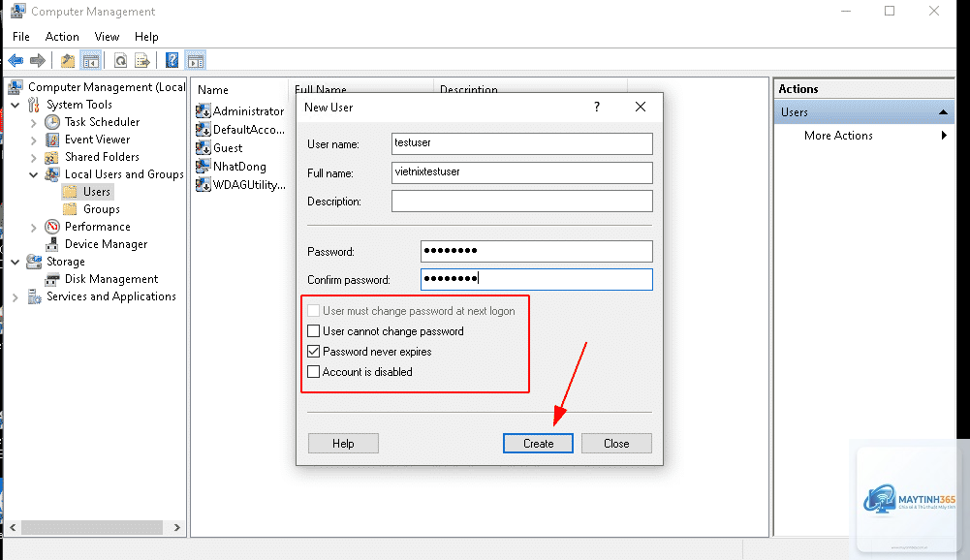The height and width of the screenshot is (560, 970).
Task: Click in the Full name field
Action: pos(522,172)
